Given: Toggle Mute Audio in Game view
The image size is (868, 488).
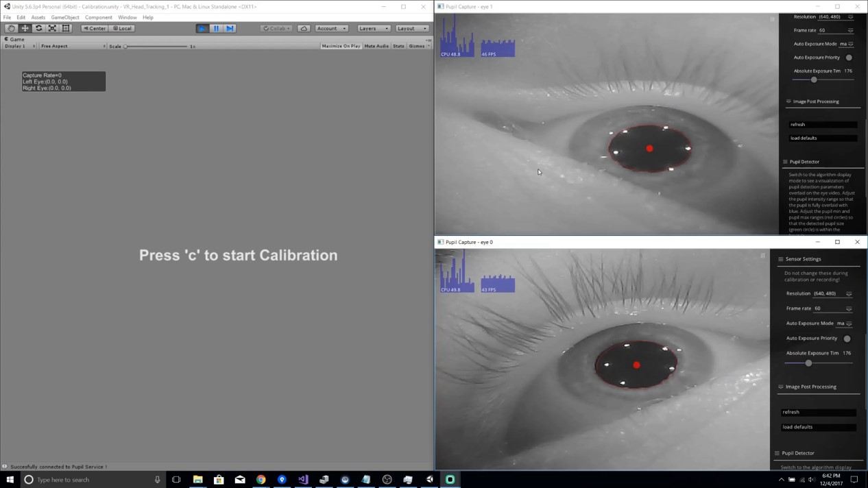Looking at the screenshot, I should (376, 46).
